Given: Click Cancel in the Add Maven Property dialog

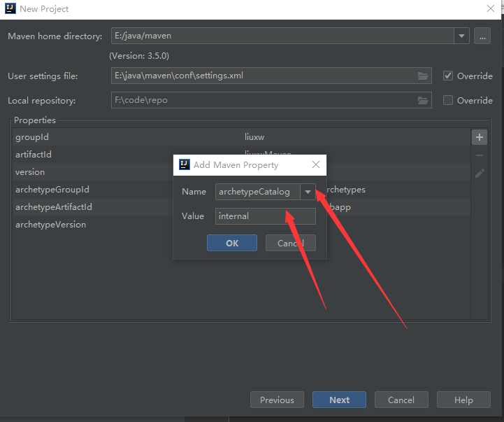Looking at the screenshot, I should click(291, 243).
